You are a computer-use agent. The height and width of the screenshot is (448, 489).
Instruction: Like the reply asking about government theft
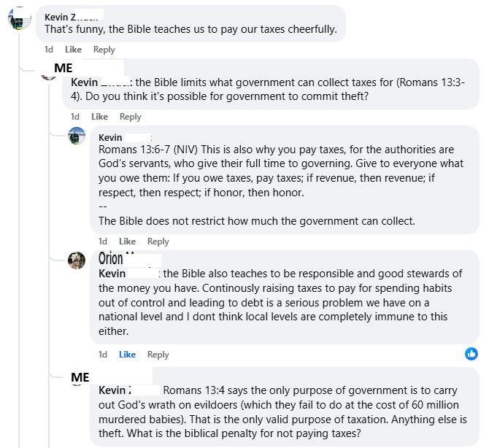point(99,117)
